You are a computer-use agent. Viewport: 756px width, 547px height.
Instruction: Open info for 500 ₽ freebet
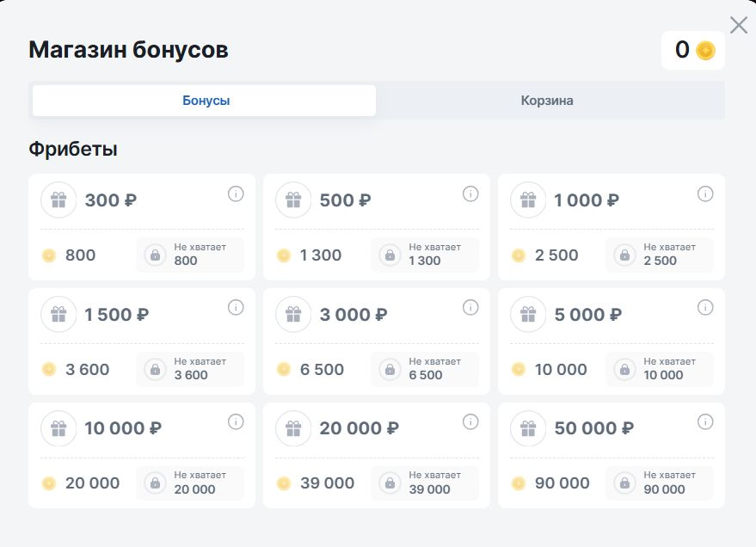pos(470,194)
